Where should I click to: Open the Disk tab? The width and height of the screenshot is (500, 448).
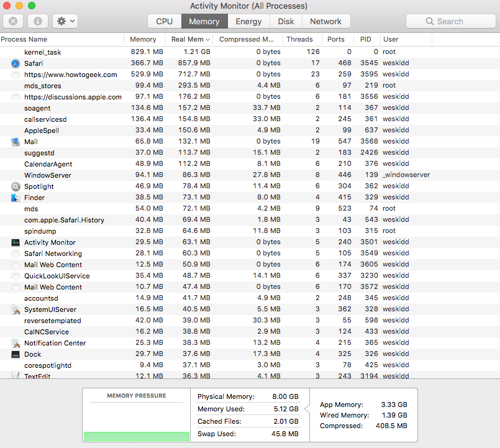pos(286,21)
